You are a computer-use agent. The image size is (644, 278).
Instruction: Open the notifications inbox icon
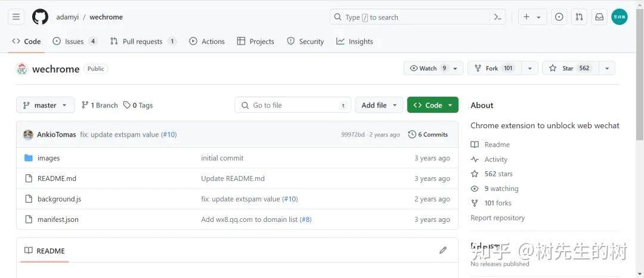599,17
